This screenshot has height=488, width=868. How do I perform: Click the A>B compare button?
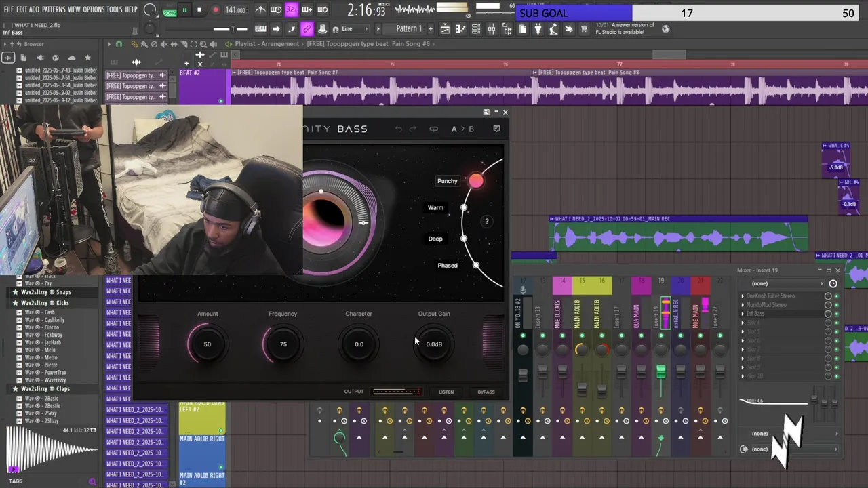coord(462,129)
